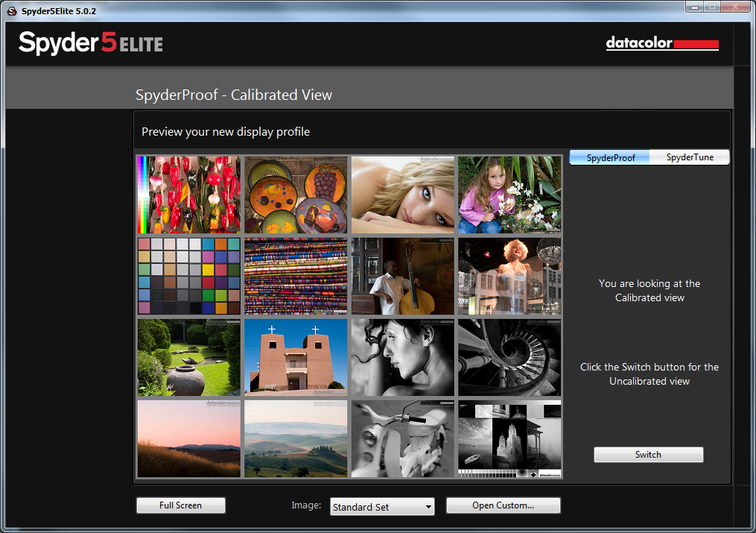Open the black-and-white spiral staircase image
This screenshot has height=533, width=756.
[x=509, y=357]
